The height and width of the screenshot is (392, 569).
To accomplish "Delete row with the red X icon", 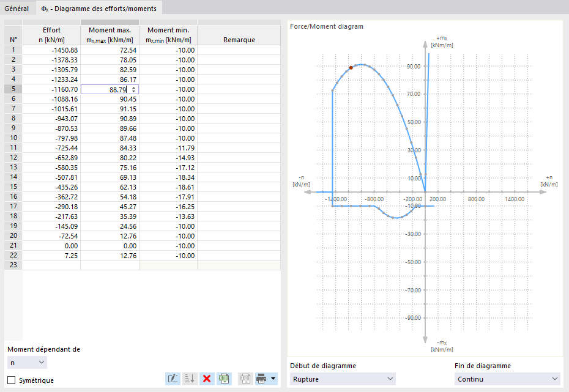I will 207,379.
